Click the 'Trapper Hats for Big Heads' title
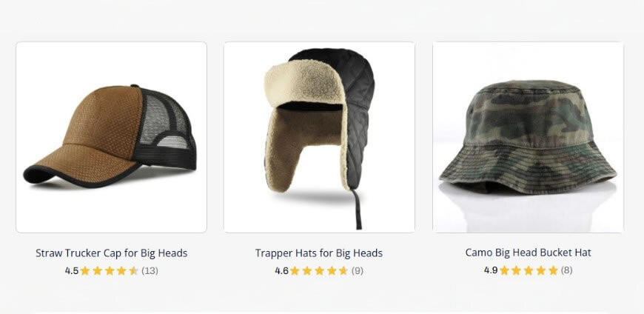The height and width of the screenshot is (314, 644). [x=319, y=253]
